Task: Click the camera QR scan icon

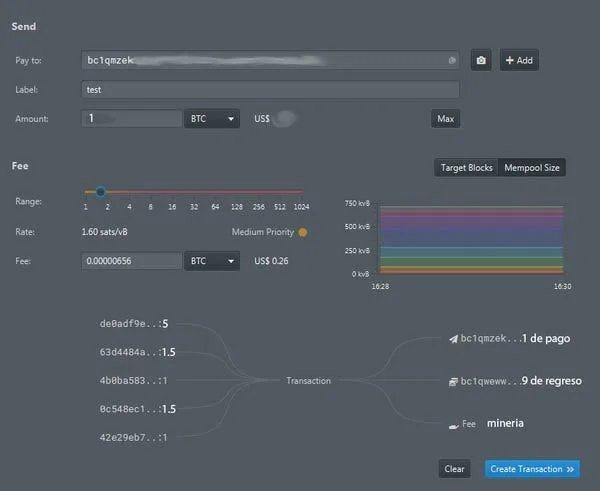Action: [481, 60]
